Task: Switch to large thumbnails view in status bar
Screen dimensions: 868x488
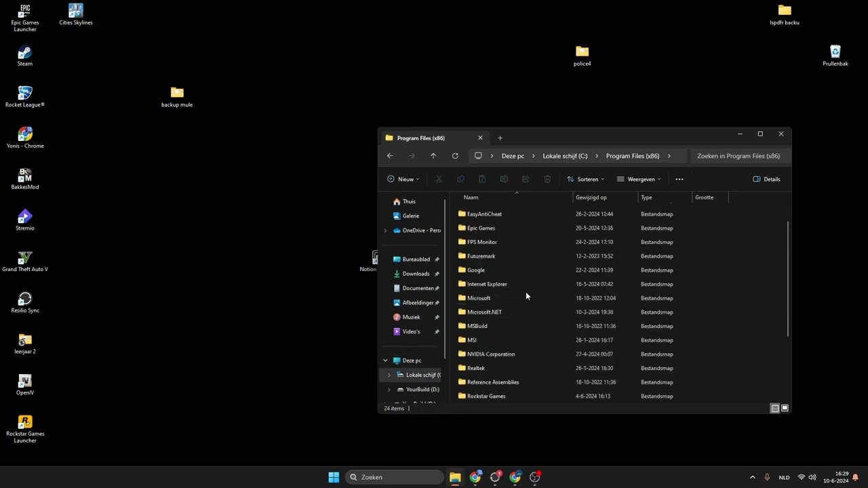Action: click(x=785, y=409)
